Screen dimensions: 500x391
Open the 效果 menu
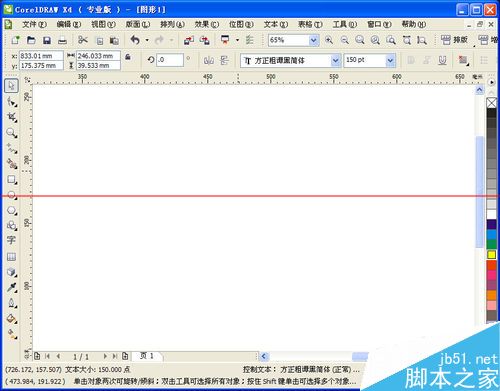click(x=207, y=24)
